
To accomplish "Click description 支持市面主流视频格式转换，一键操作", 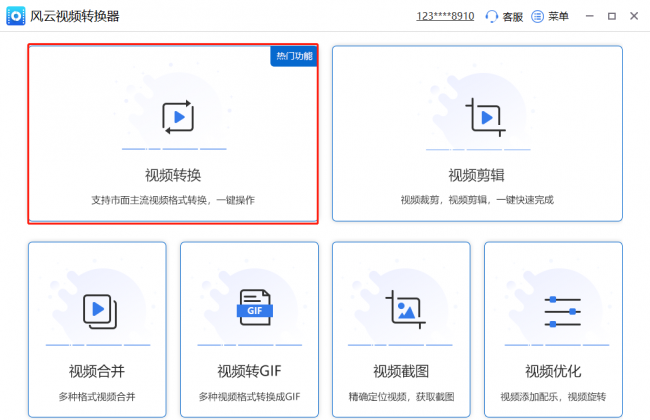I will (x=173, y=200).
